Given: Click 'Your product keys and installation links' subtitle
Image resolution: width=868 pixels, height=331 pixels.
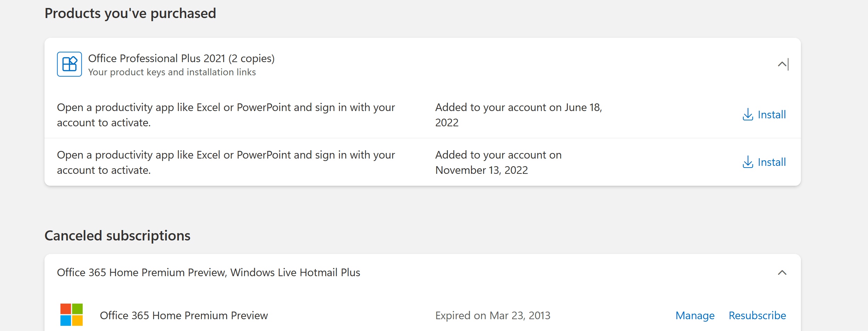Looking at the screenshot, I should [x=172, y=72].
